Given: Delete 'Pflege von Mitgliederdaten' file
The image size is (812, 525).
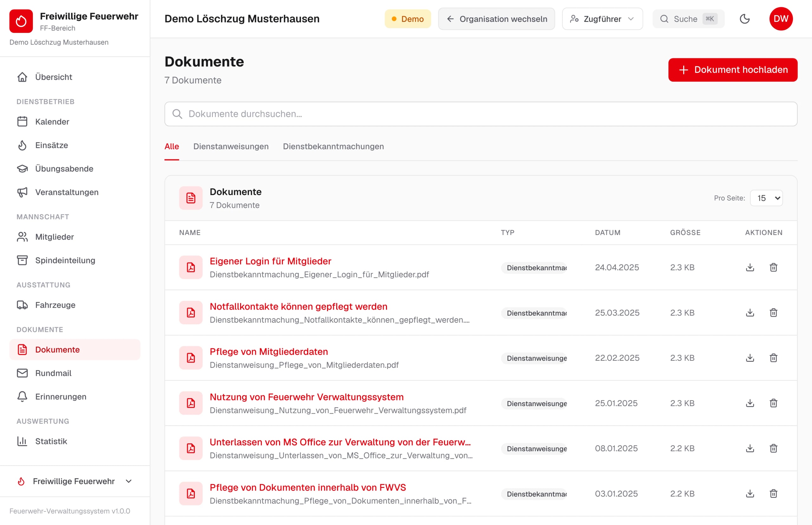Looking at the screenshot, I should click(773, 358).
